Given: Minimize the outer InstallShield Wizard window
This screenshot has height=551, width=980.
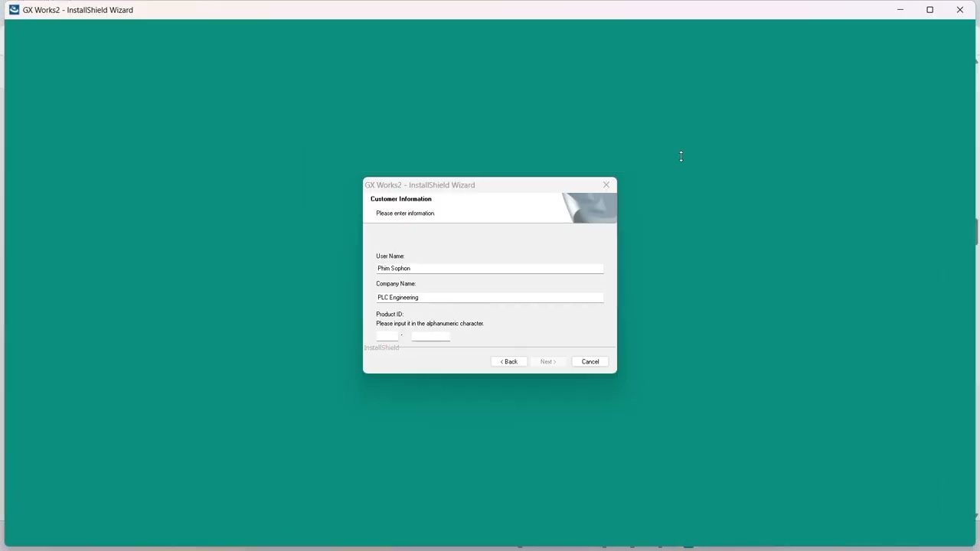Looking at the screenshot, I should tap(900, 10).
